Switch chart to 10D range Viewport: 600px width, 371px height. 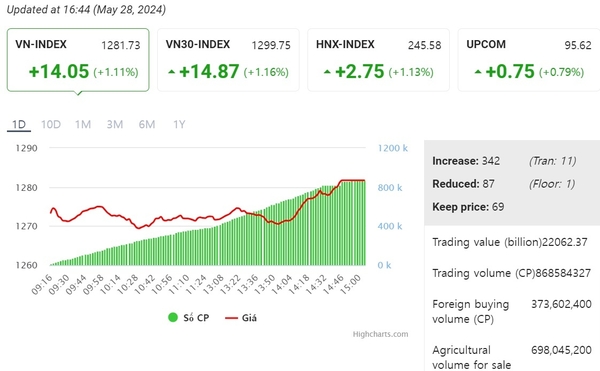[x=51, y=124]
